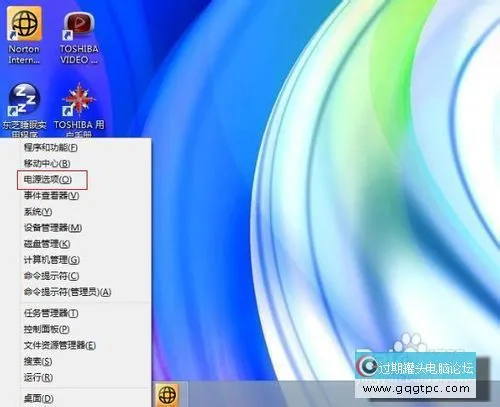Click the Norton globe icon in the taskbar
The height and width of the screenshot is (407, 500).
[x=167, y=395]
